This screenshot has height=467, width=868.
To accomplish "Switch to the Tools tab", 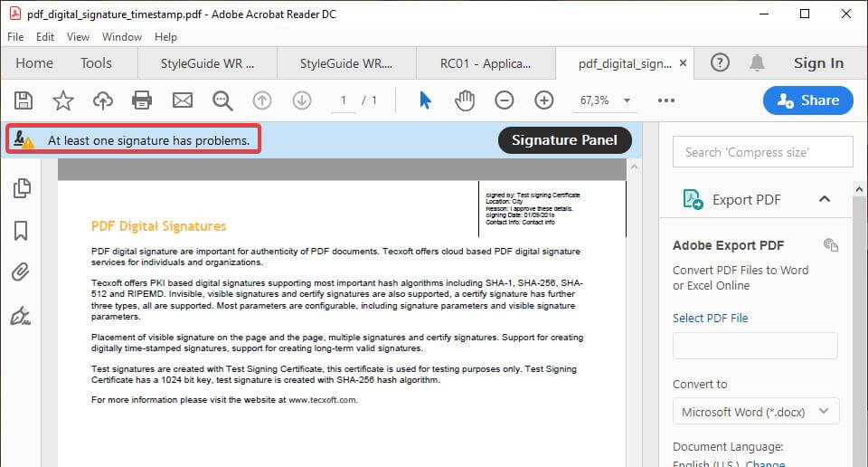I will [x=96, y=63].
